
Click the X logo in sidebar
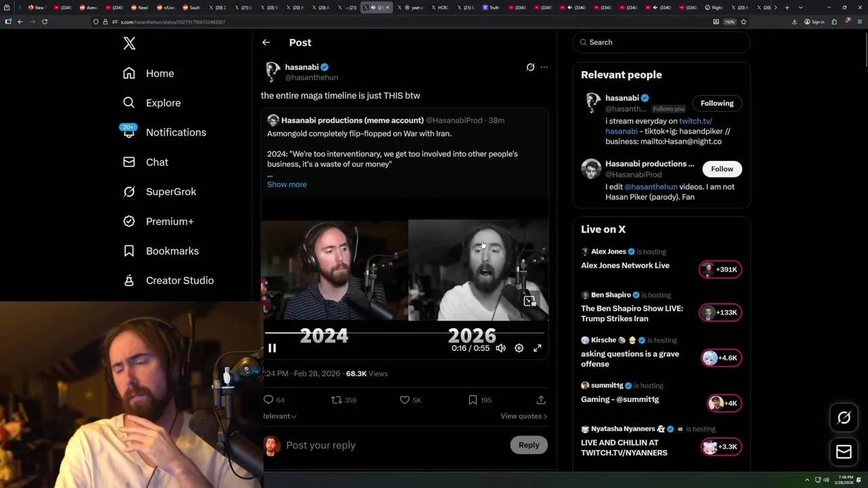(130, 43)
